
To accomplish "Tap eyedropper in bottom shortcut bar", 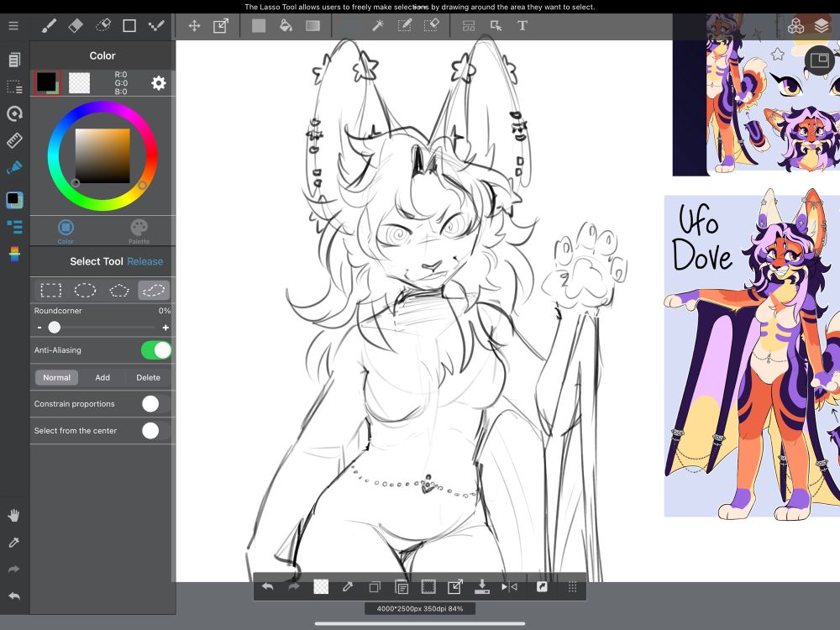I will point(348,586).
